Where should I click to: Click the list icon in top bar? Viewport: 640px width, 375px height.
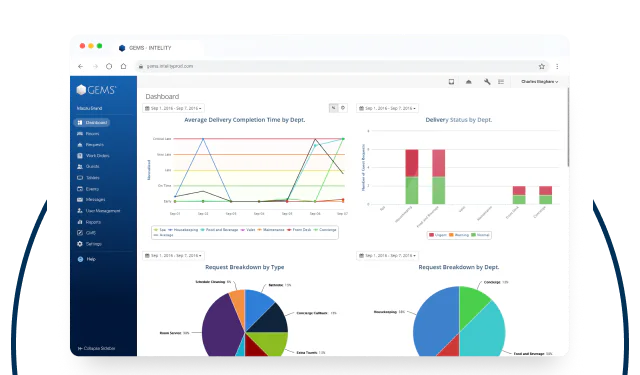(501, 82)
